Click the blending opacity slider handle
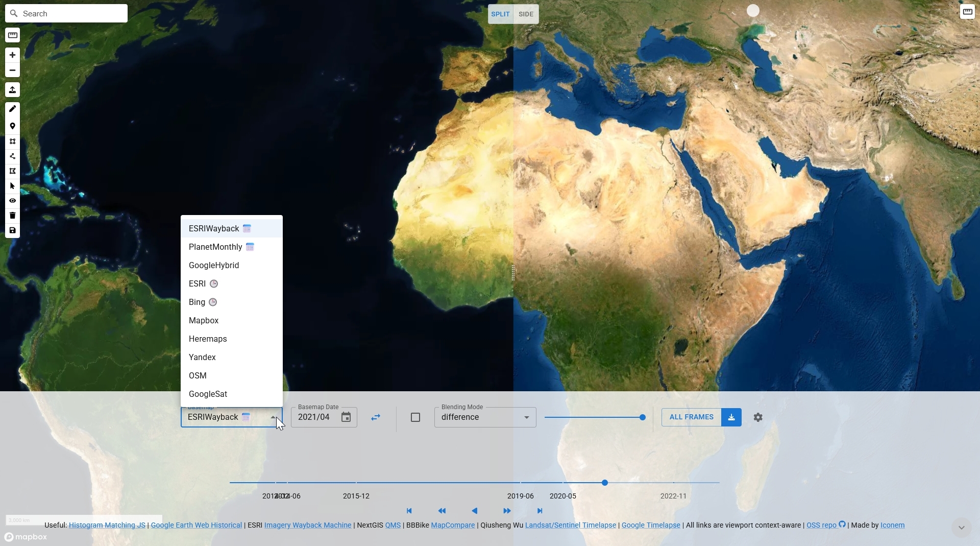980x546 pixels. pyautogui.click(x=643, y=417)
